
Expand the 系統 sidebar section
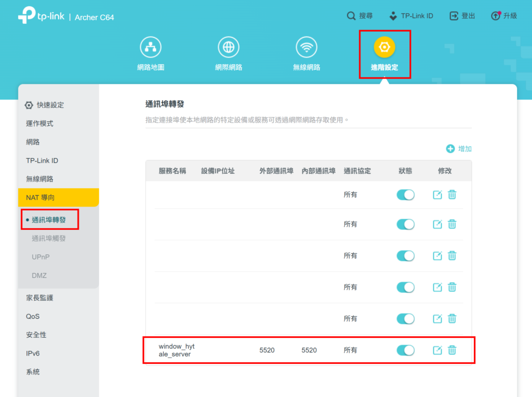click(33, 372)
